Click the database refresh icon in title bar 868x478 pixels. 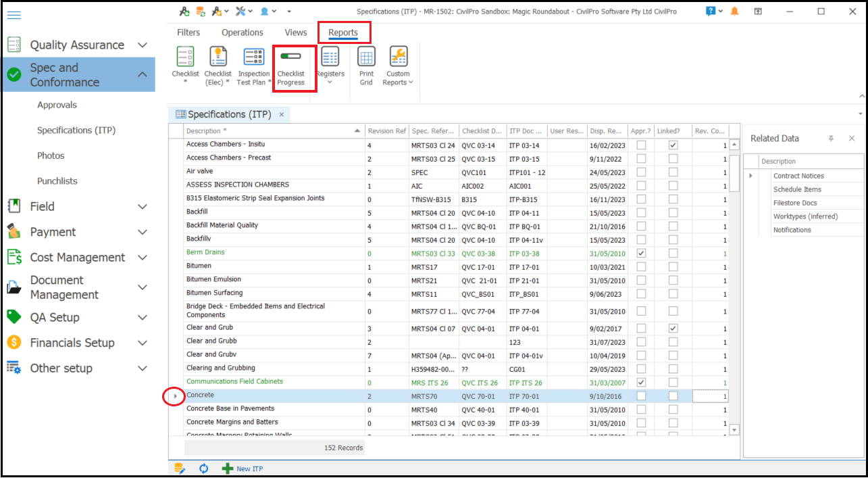201,11
